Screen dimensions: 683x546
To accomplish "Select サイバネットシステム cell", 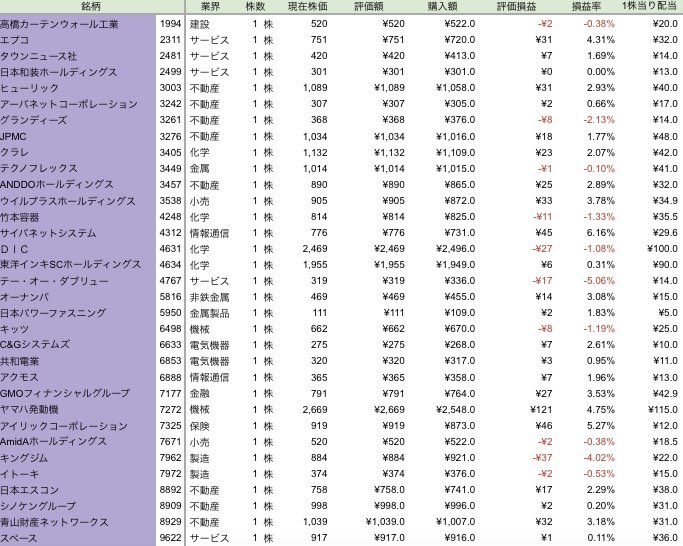I will click(x=48, y=233).
